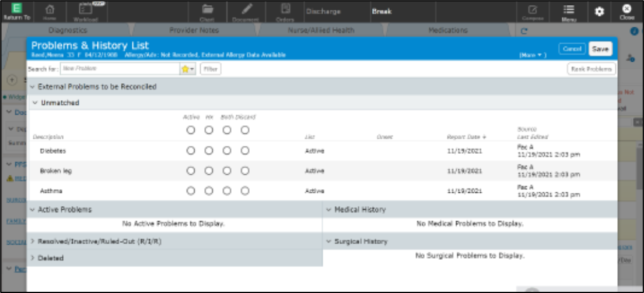Expand the Deleted section
This screenshot has height=293, width=644.
click(33, 258)
